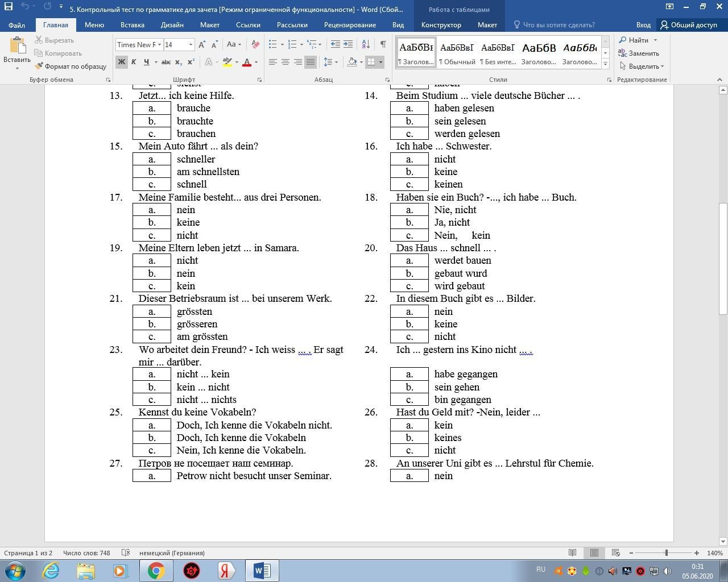Viewport: 728px width, 582px height.
Task: Toggle strikethrough (abc) formatting
Action: click(166, 62)
